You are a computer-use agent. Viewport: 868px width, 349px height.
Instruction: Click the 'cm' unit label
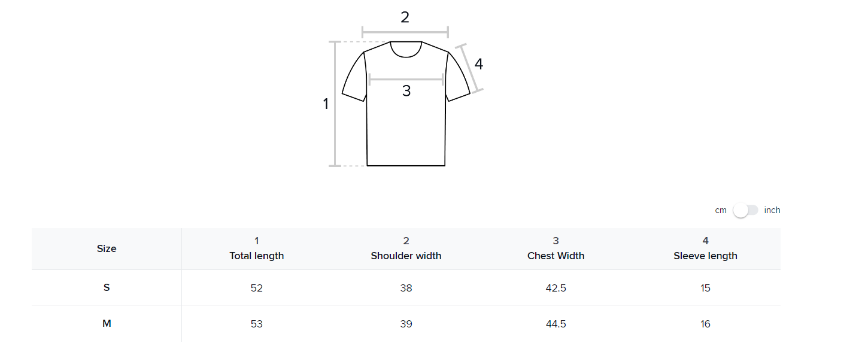point(721,210)
